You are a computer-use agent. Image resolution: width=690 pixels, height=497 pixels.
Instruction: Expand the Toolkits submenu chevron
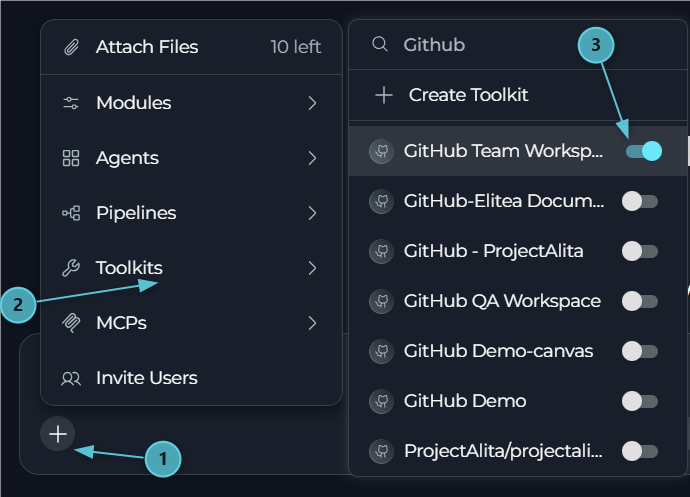[x=312, y=268]
